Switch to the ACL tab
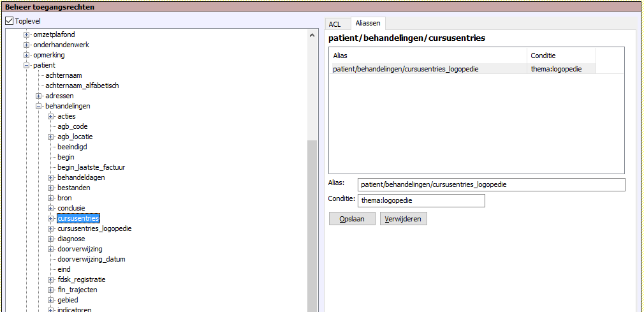Image resolution: width=644 pixels, height=312 pixels. 335,24
